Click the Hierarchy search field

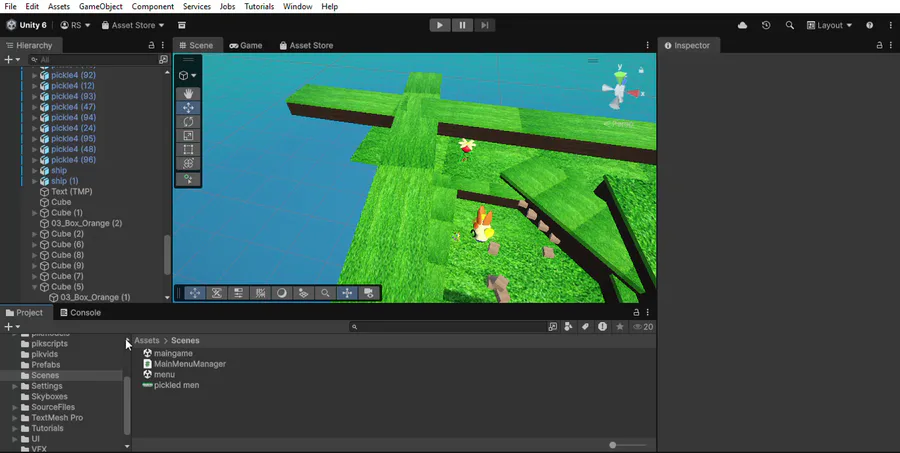(92, 60)
